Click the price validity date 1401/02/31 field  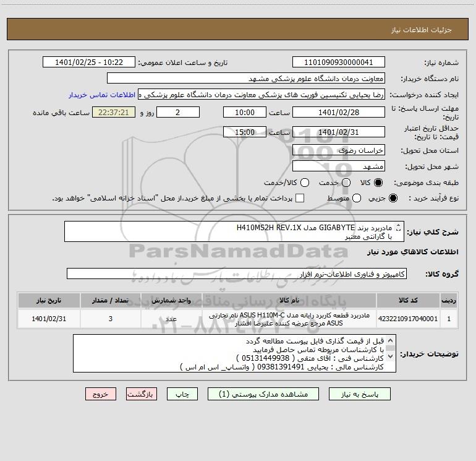click(339, 132)
